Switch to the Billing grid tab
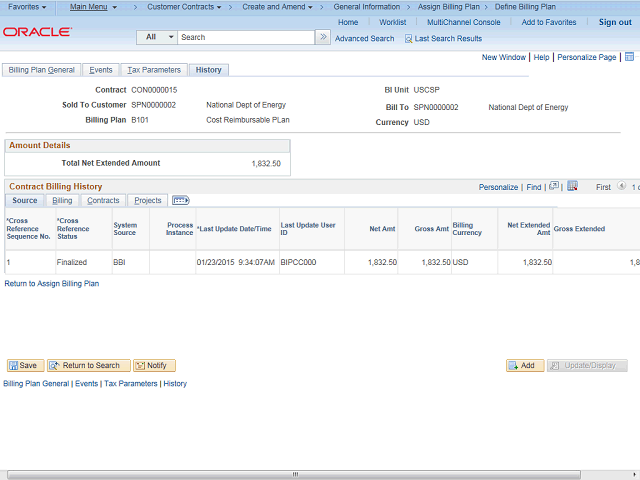The height and width of the screenshot is (480, 640). pos(62,200)
